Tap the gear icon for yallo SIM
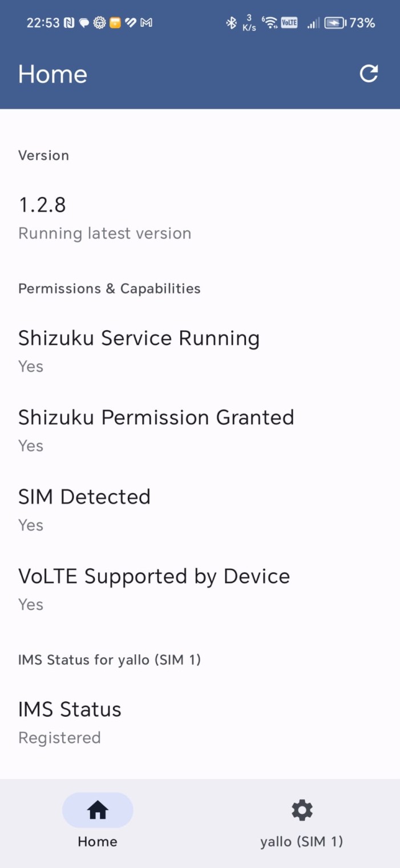Image resolution: width=400 pixels, height=868 pixels. (x=302, y=810)
